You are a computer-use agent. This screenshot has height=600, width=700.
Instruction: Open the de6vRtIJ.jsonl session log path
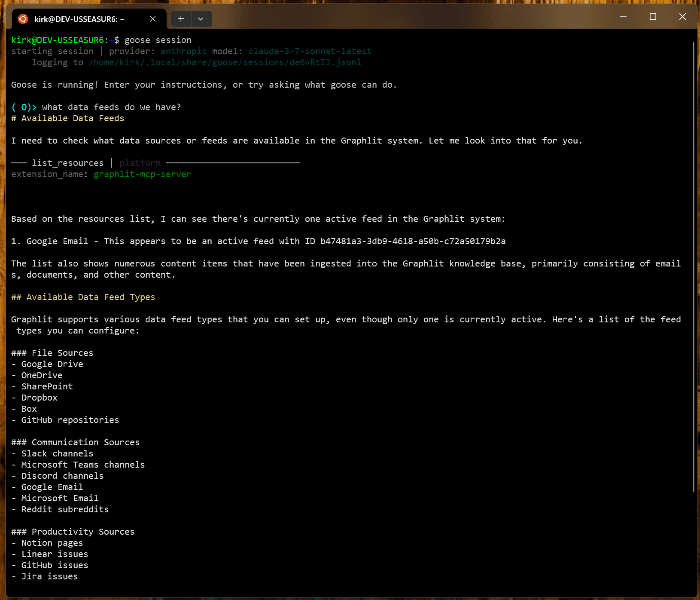pos(225,62)
